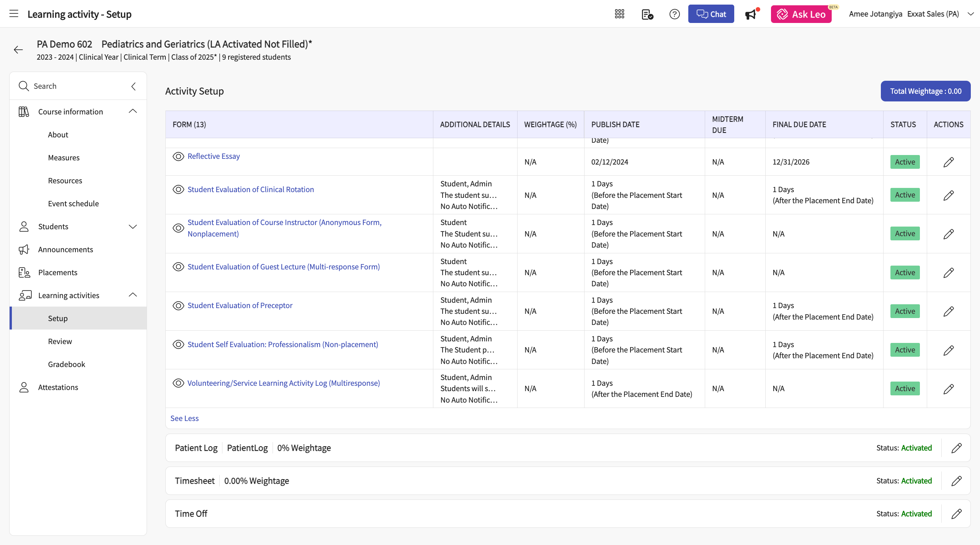Viewport: 980px width, 545px height.
Task: Edit the Timesheet setup with pencil icon
Action: [956, 481]
